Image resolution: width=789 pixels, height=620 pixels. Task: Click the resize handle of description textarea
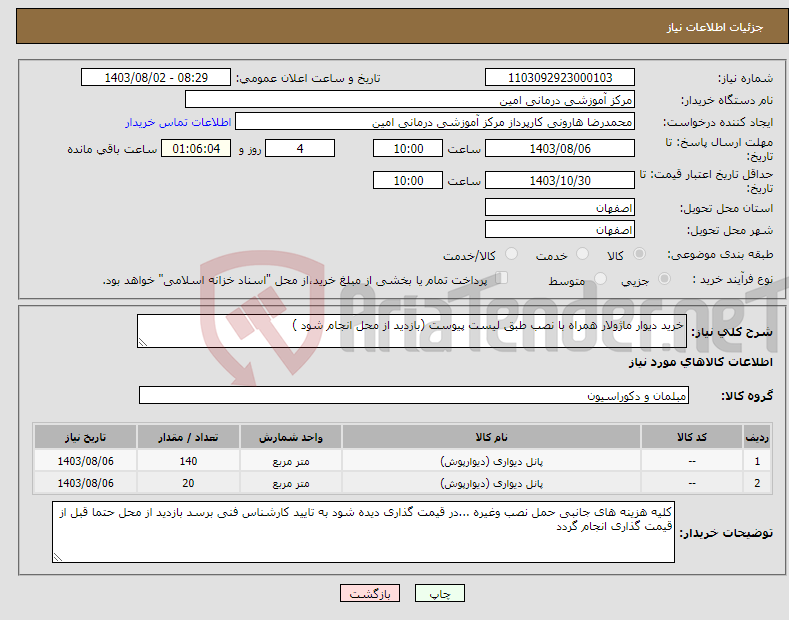click(x=143, y=342)
